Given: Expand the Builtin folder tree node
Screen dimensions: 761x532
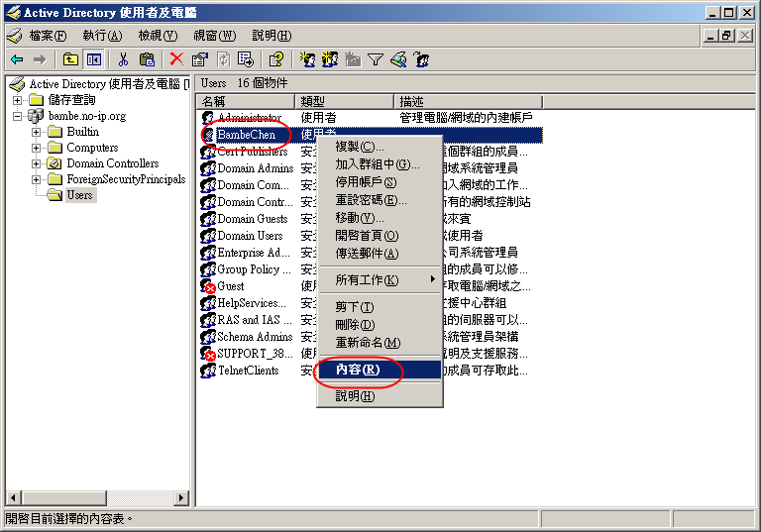Looking at the screenshot, I should (37, 132).
